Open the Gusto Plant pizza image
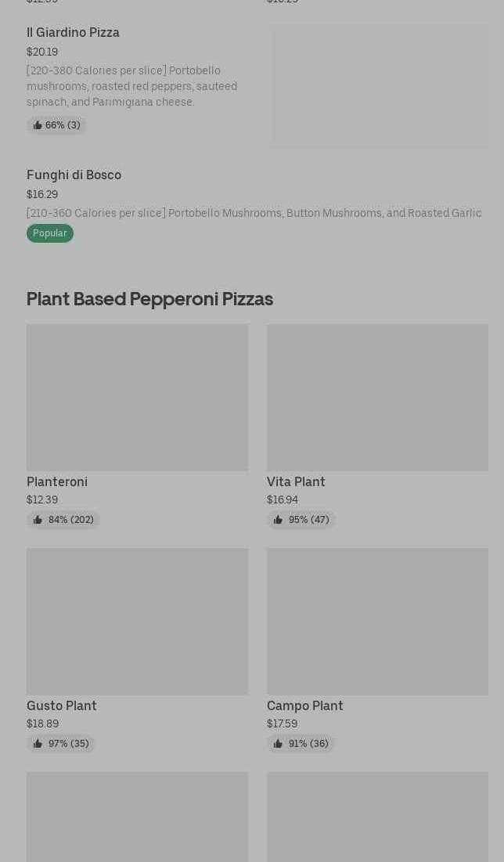Image resolution: width=504 pixels, height=862 pixels. pos(137,622)
